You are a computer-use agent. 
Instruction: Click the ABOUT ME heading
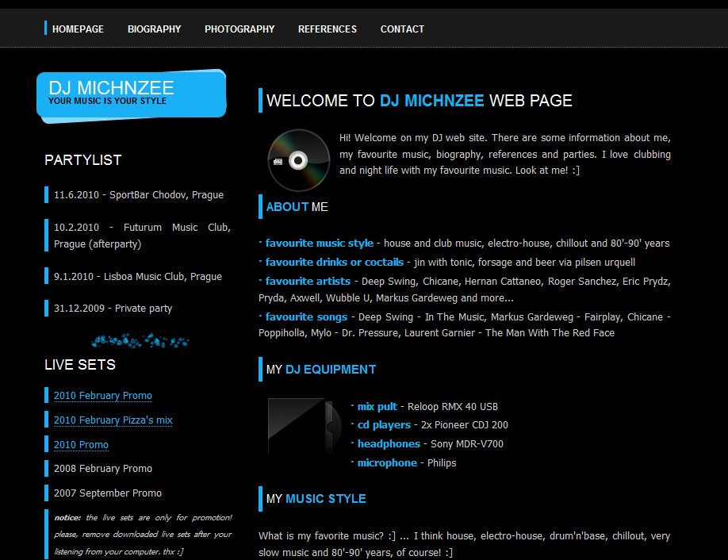tap(297, 207)
